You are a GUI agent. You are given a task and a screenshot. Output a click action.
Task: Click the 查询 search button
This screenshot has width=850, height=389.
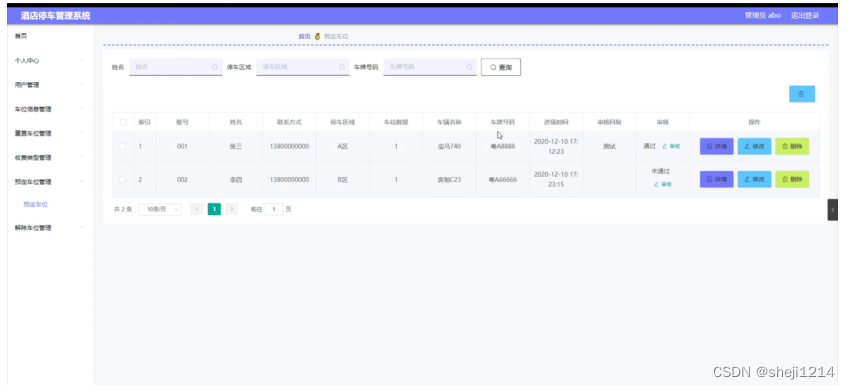pos(501,67)
